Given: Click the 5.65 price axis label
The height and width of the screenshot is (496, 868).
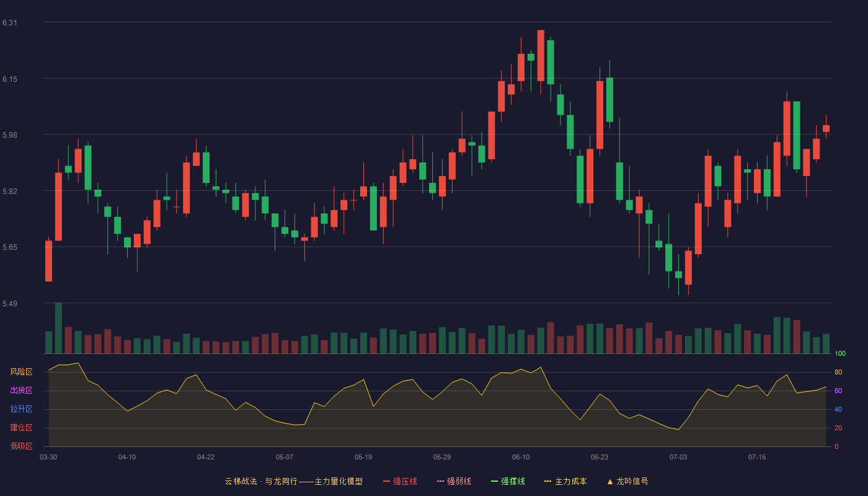Looking at the screenshot, I should [10, 247].
